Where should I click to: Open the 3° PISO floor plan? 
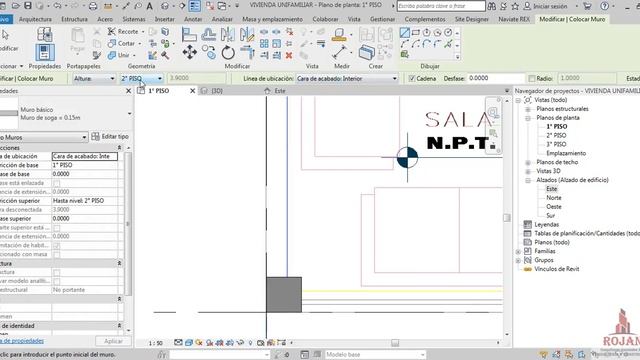coord(556,144)
